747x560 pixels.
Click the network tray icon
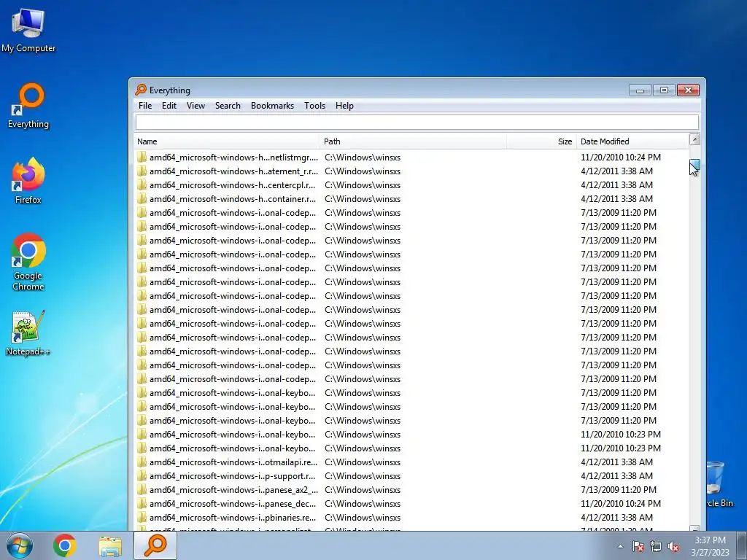tap(656, 547)
